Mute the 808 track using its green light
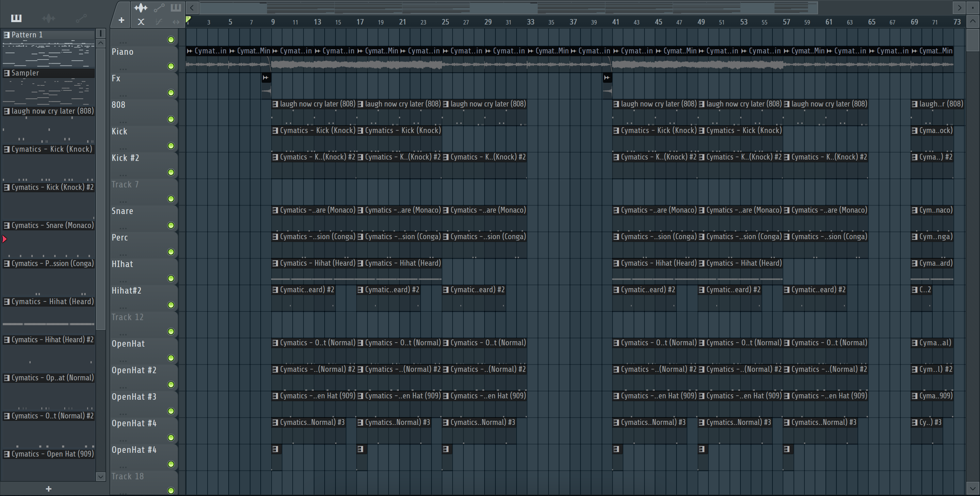The image size is (980, 496). [x=171, y=119]
